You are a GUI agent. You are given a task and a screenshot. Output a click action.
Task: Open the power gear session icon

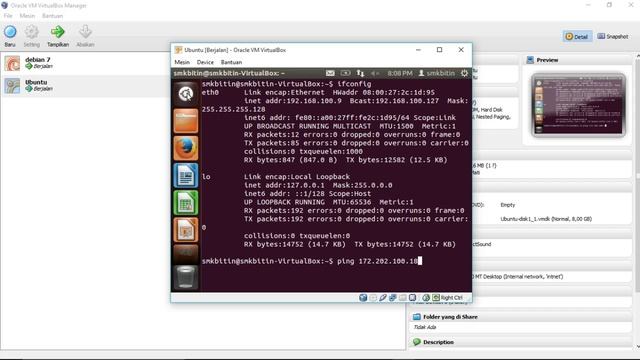click(x=464, y=73)
